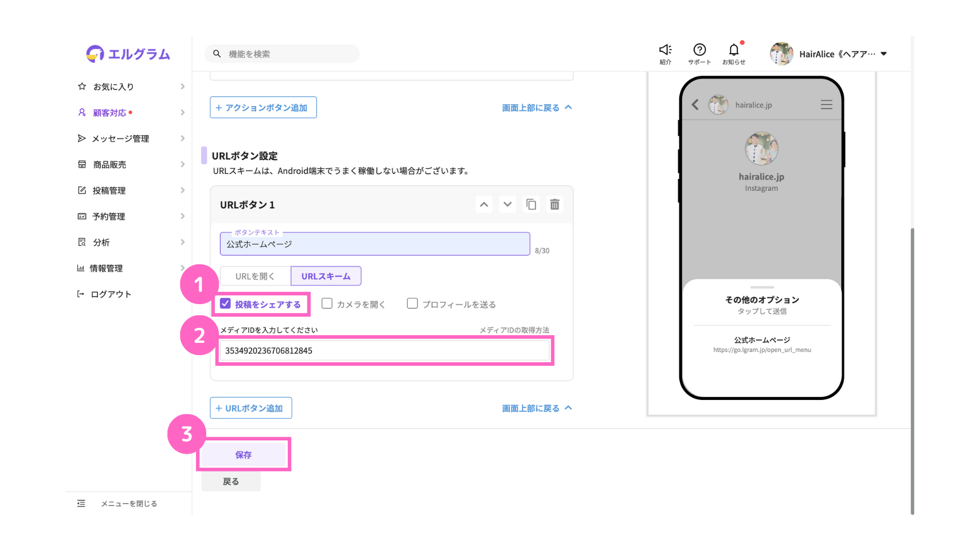Click the hairalice.jp profile picture in preview
This screenshot has width=980, height=551.
click(x=762, y=148)
